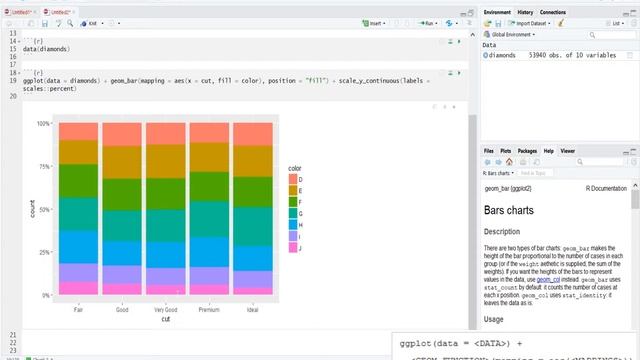The height and width of the screenshot is (360, 640).
Task: Follow the geom_col link in documentation
Action: 548,280
